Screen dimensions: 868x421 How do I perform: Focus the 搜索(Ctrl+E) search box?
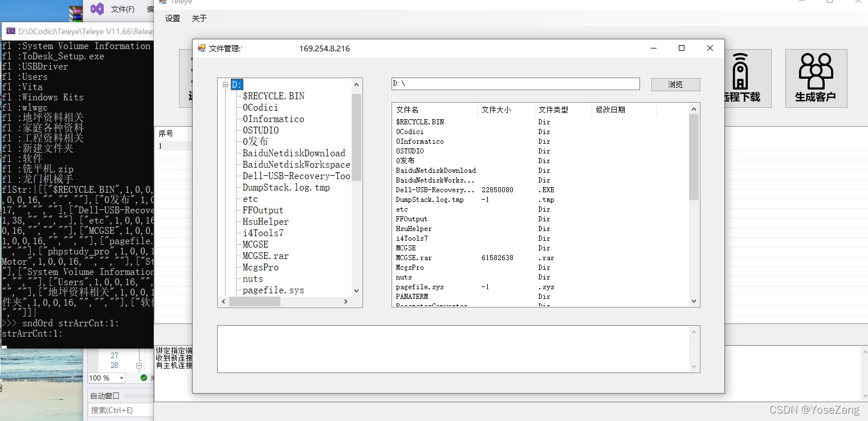pos(121,410)
